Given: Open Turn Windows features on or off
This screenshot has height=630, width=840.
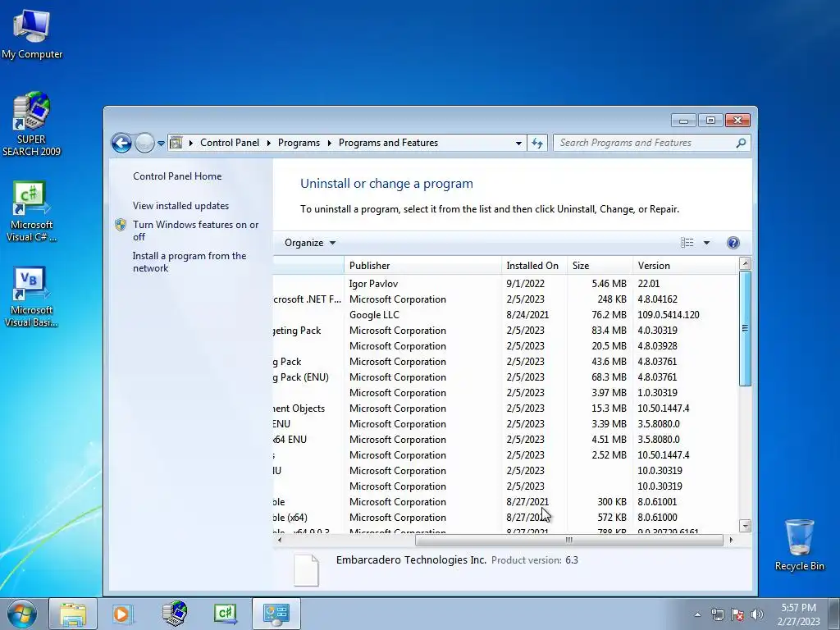Looking at the screenshot, I should 195,231.
